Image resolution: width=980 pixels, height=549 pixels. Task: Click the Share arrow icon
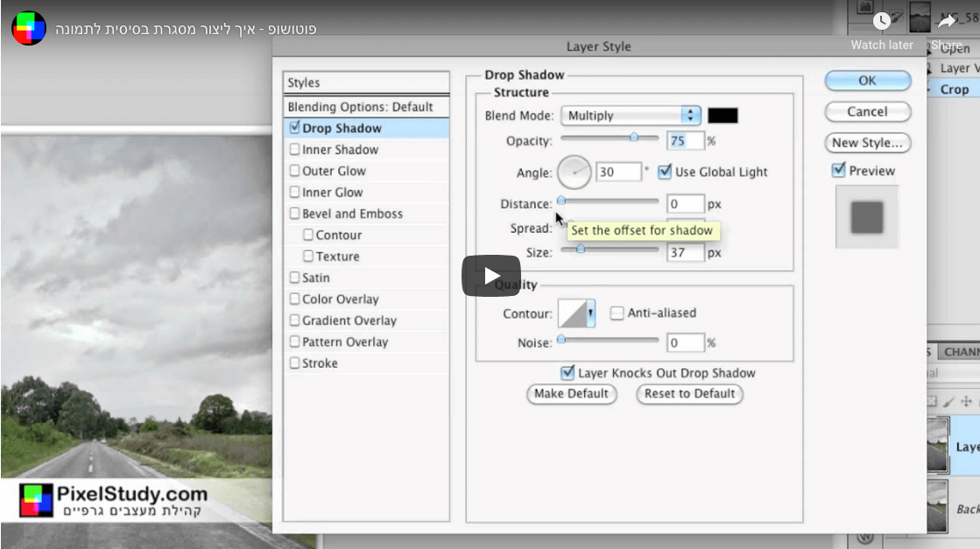[947, 22]
